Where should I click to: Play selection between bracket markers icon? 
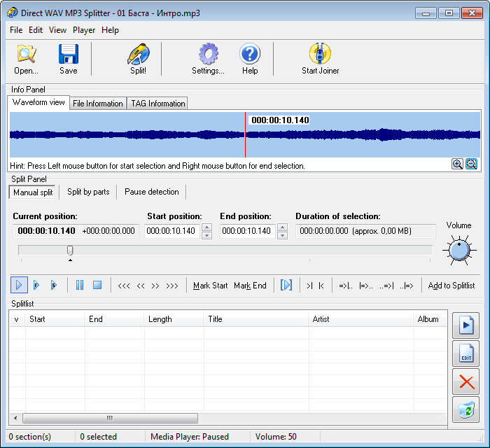[286, 285]
